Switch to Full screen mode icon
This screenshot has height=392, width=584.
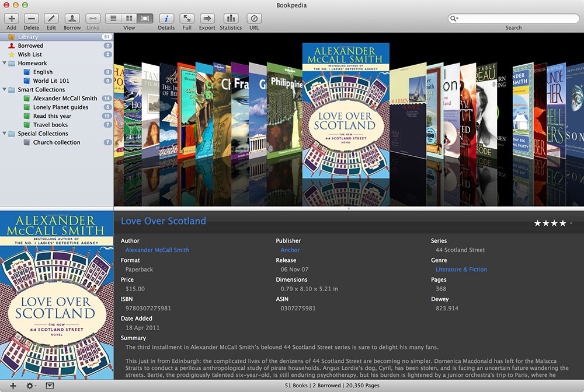[187, 18]
